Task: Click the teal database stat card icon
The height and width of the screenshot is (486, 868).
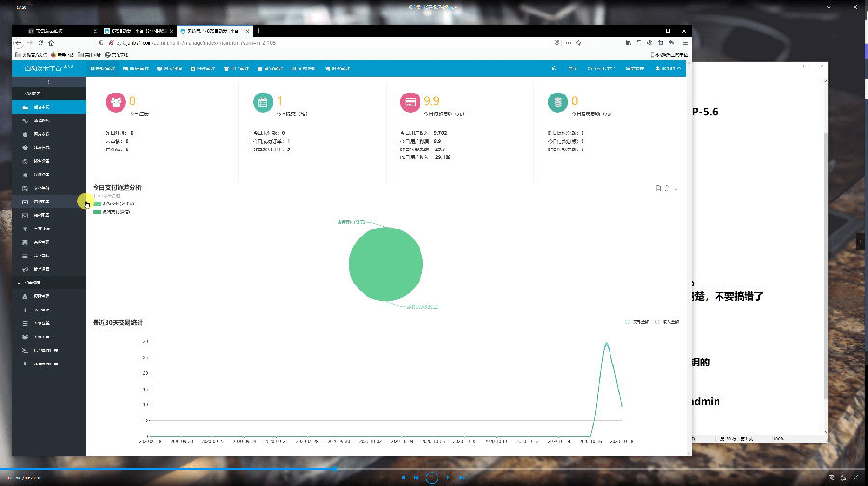Action: click(x=556, y=103)
